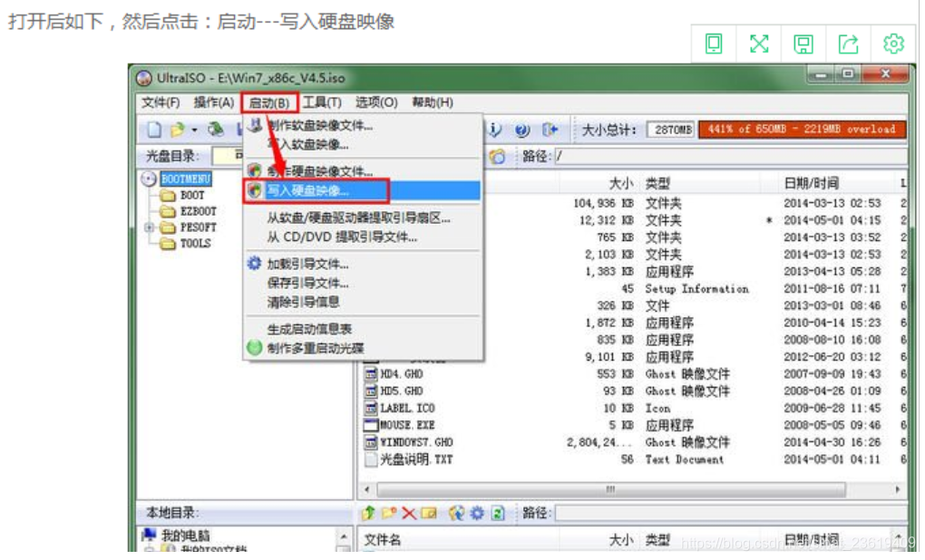The image size is (925, 560).
Task: Click the 2870MB total size box
Action: 672,129
